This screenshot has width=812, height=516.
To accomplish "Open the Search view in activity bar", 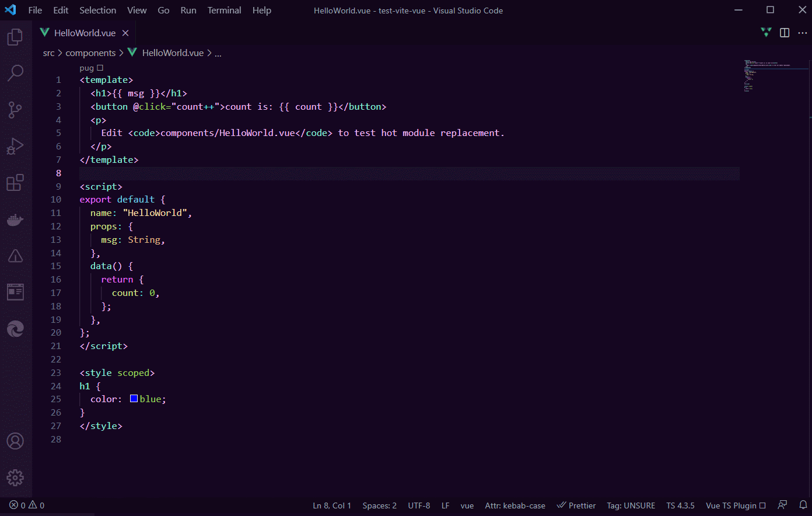I will 15,73.
